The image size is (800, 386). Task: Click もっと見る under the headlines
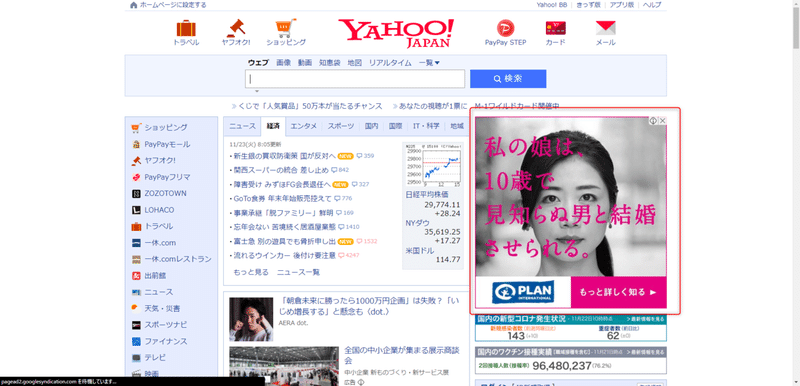pyautogui.click(x=251, y=272)
